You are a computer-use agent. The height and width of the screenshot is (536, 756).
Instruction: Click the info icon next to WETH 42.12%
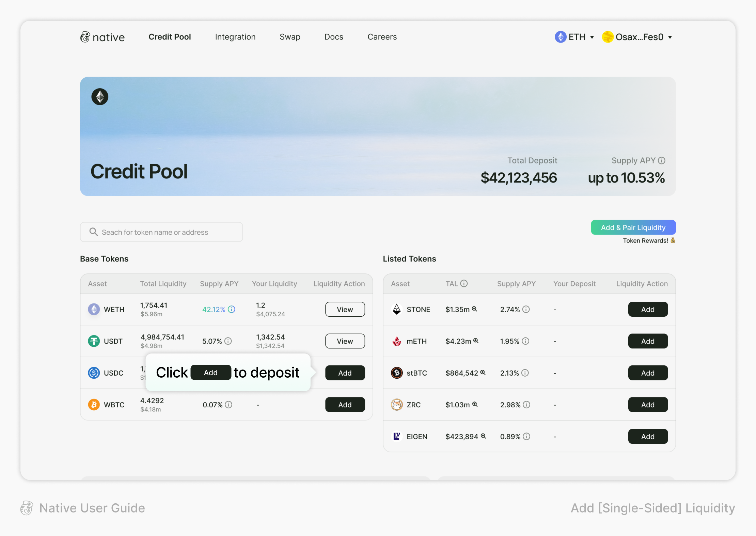[232, 309]
